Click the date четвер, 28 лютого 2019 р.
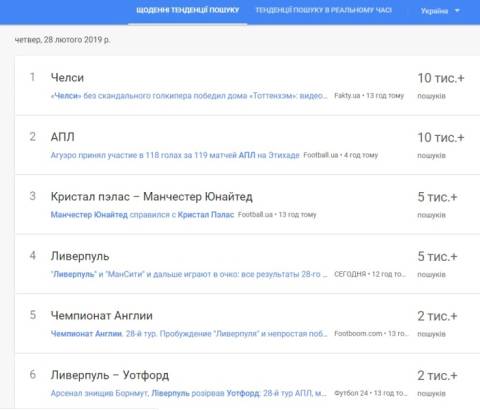 [x=62, y=40]
